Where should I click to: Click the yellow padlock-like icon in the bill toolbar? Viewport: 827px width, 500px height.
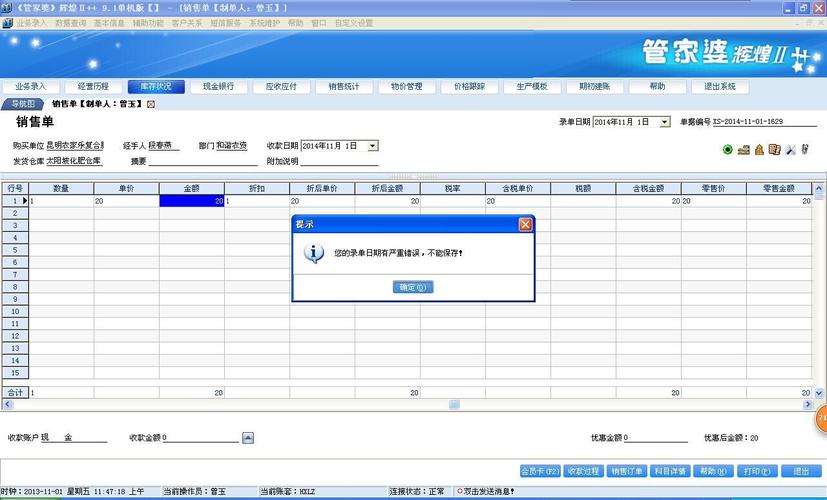click(x=759, y=150)
